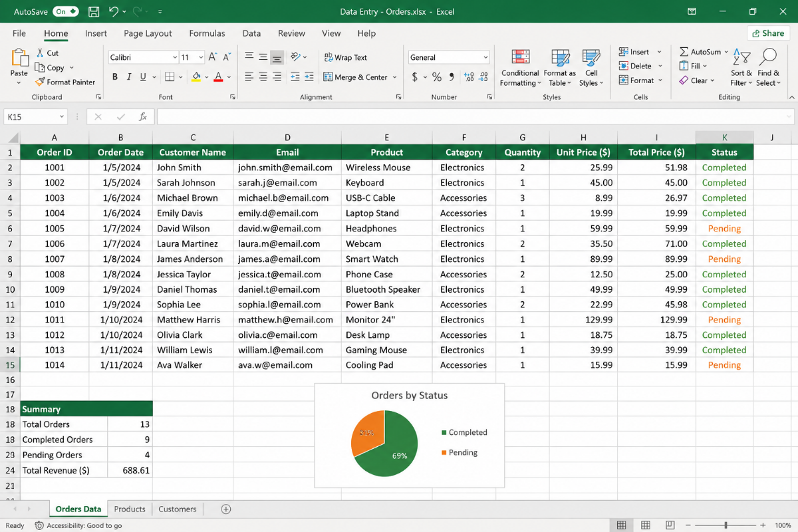Screen dimensions: 798x532
Task: Click the Undo arrow icon
Action: (x=113, y=11)
